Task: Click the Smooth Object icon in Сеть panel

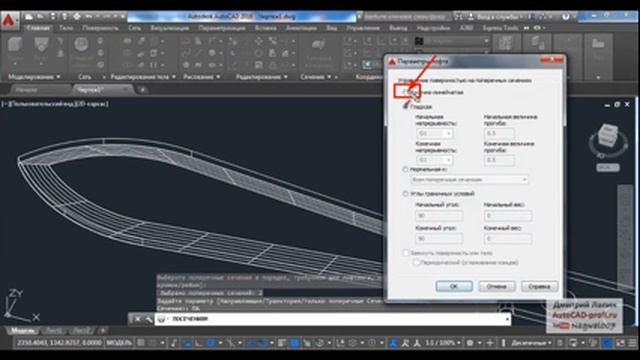Action: tap(82, 44)
